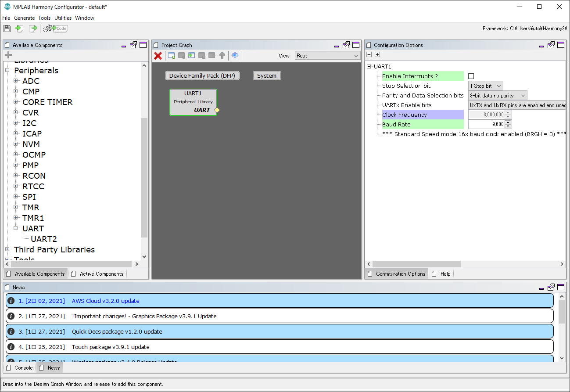Switch to the Active Components tab
This screenshot has height=392, width=570.
(97, 274)
